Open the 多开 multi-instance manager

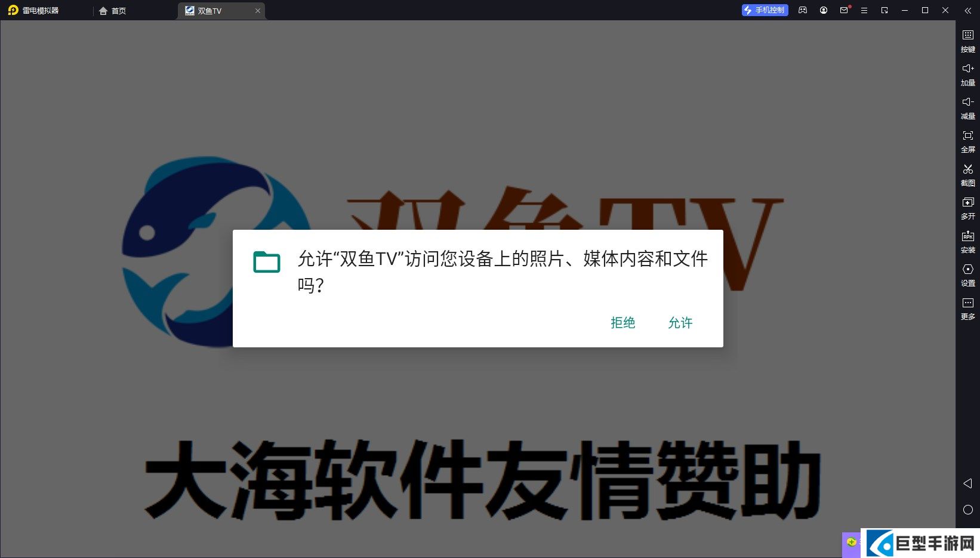[x=967, y=208]
